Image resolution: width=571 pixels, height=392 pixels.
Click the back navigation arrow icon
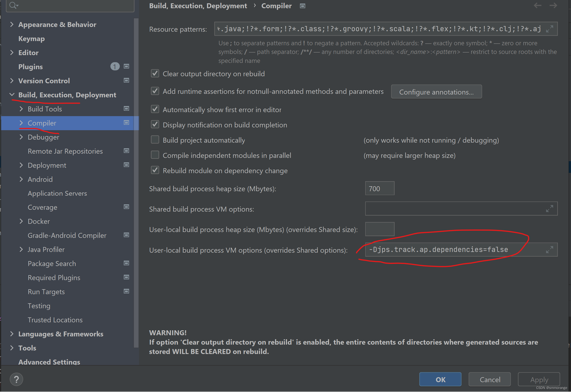pos(538,5)
